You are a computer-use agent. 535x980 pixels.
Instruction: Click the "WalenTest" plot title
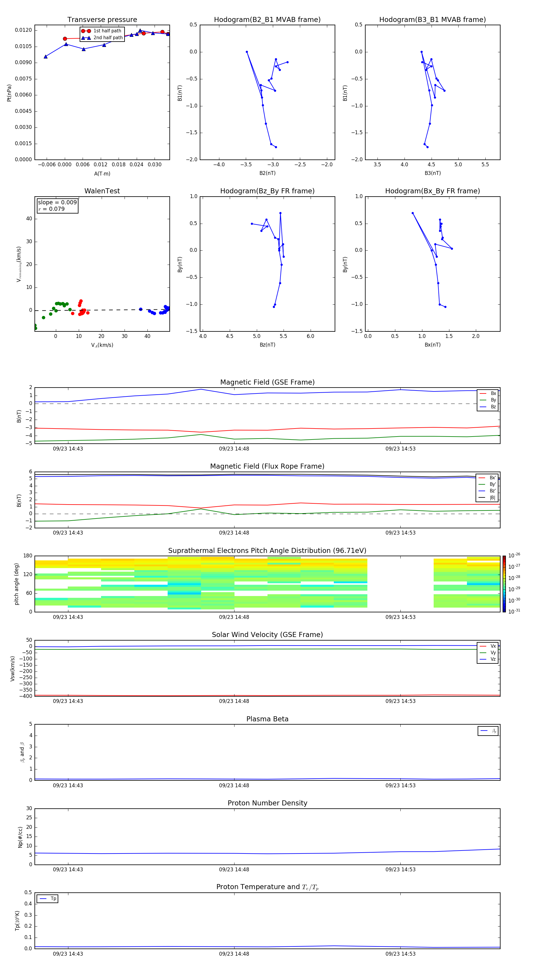(x=102, y=191)
